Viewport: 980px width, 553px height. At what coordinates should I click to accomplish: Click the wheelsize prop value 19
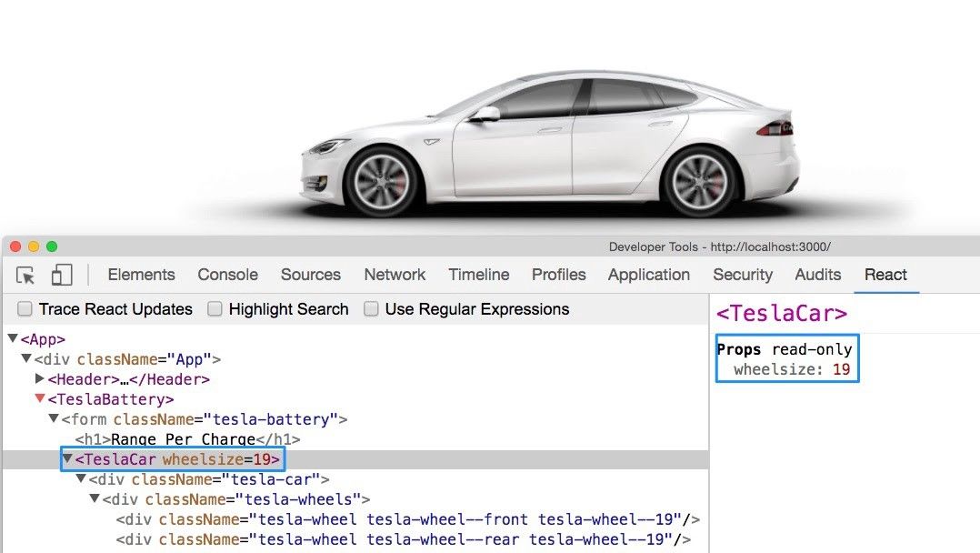click(x=841, y=369)
